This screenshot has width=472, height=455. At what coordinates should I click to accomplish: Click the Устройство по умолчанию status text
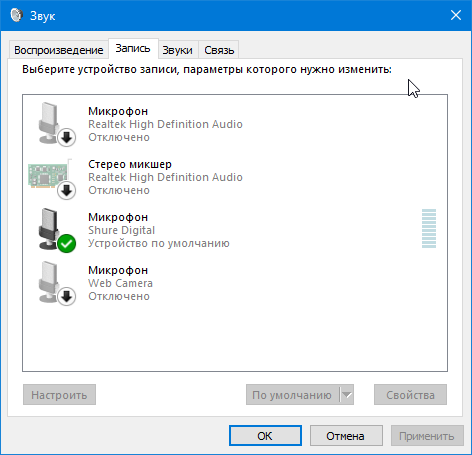pos(159,243)
